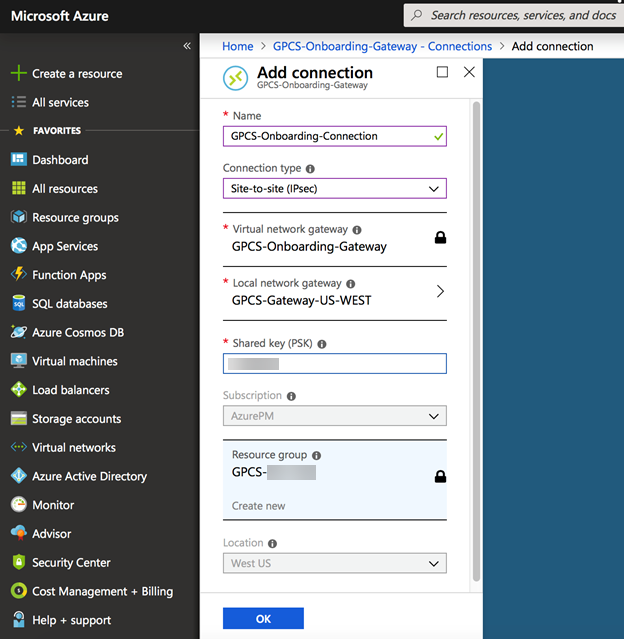This screenshot has width=624, height=639.
Task: Click the Azure Active Directory icon
Action: pos(18,476)
